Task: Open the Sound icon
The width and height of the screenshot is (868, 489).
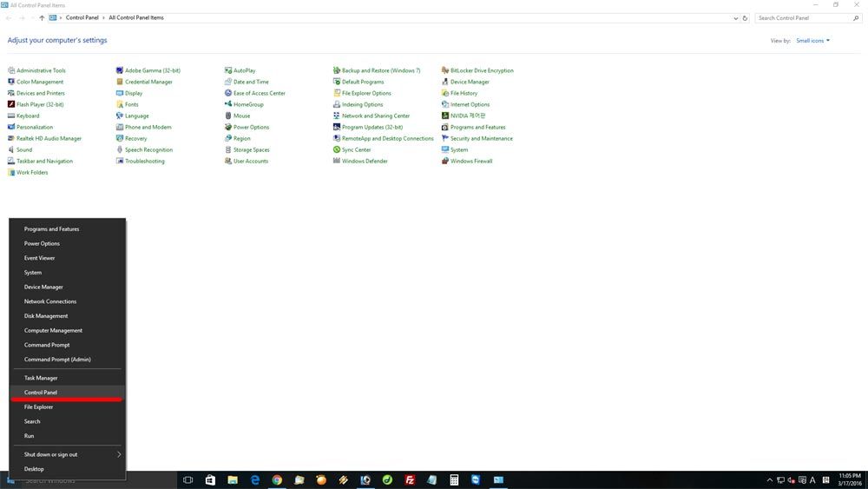Action: 11,149
